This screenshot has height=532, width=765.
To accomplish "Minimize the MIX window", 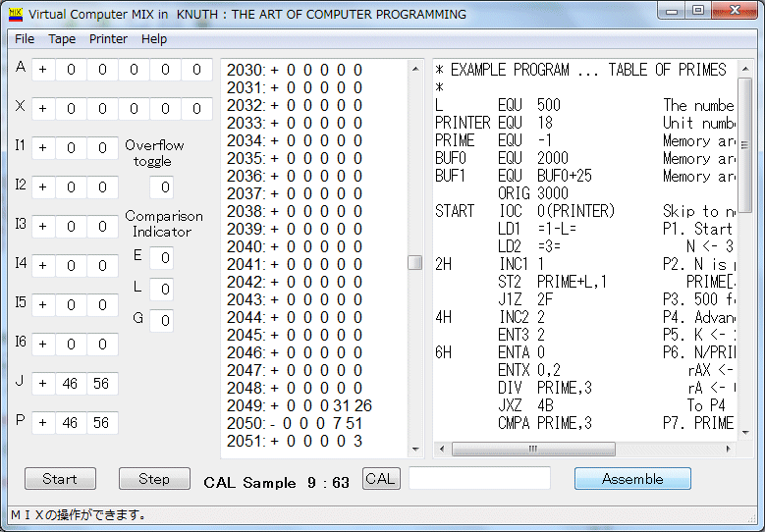I will click(672, 11).
